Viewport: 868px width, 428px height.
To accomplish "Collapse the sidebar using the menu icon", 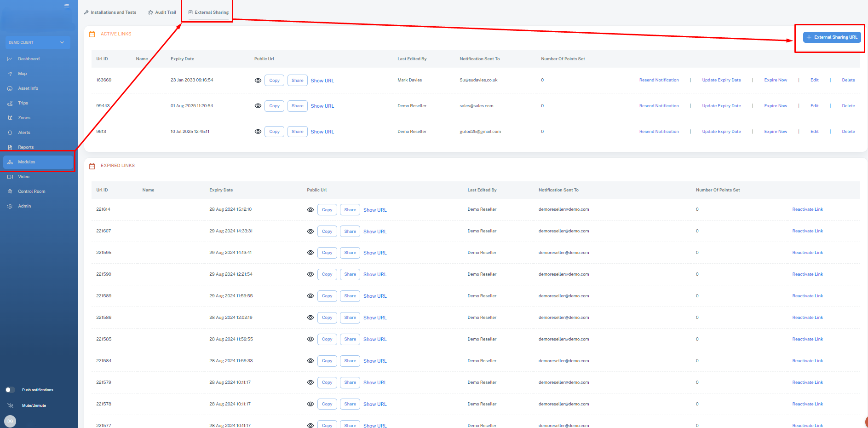I will coord(67,5).
